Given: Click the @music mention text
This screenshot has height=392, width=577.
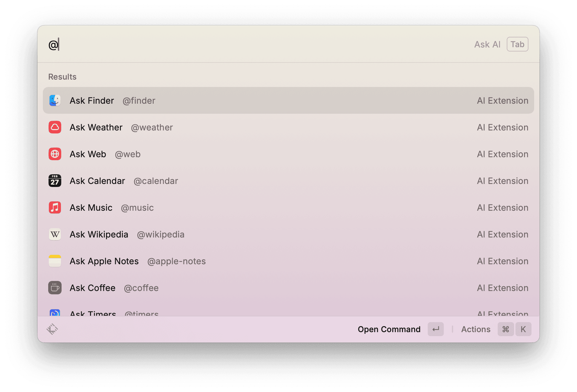Looking at the screenshot, I should coord(137,208).
